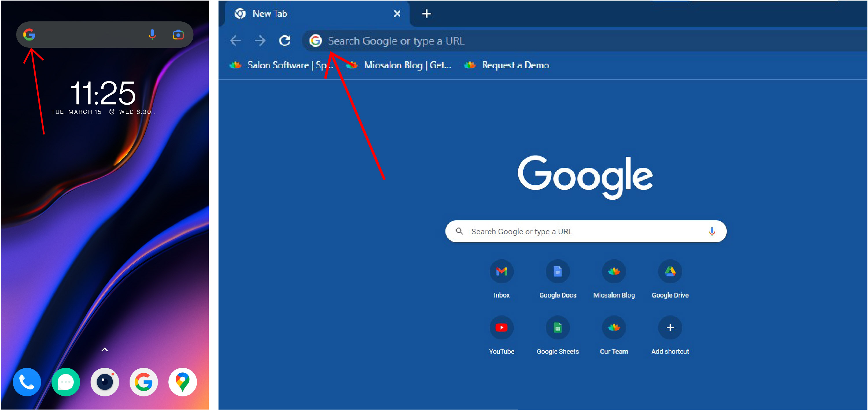
Task: Open the Google Sheets shortcut
Action: pos(558,335)
